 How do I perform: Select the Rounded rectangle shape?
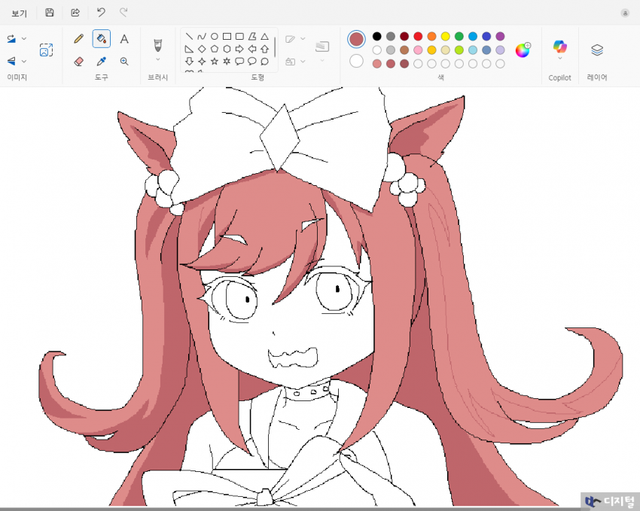pyautogui.click(x=240, y=37)
